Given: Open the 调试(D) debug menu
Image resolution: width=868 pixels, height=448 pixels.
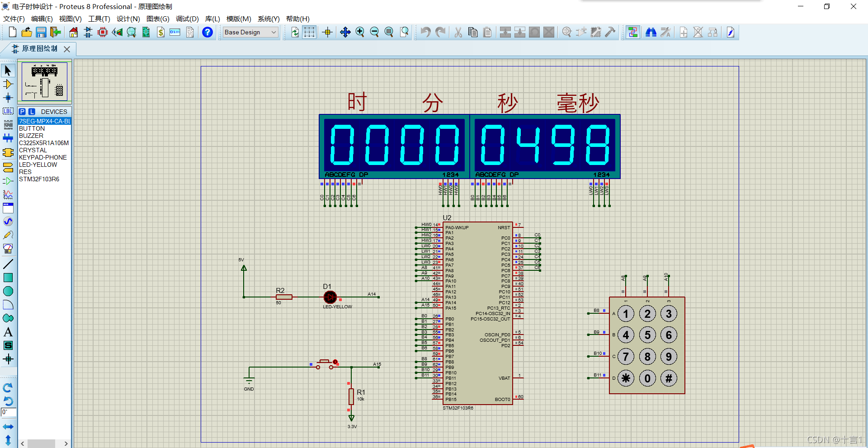Looking at the screenshot, I should [187, 19].
